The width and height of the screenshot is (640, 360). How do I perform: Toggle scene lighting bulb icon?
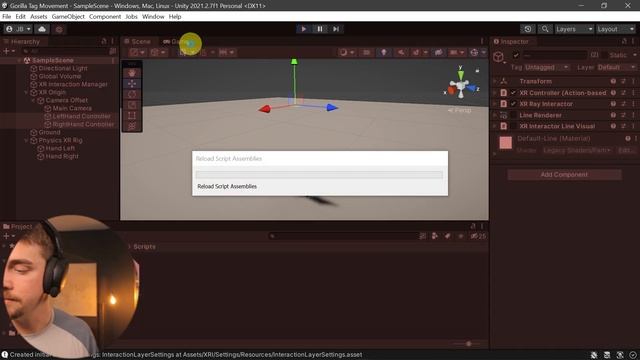pyautogui.click(x=384, y=52)
